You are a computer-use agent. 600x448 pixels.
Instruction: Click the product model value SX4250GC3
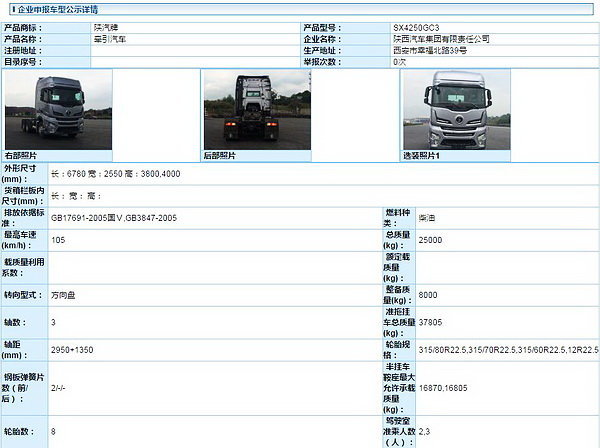click(x=415, y=27)
